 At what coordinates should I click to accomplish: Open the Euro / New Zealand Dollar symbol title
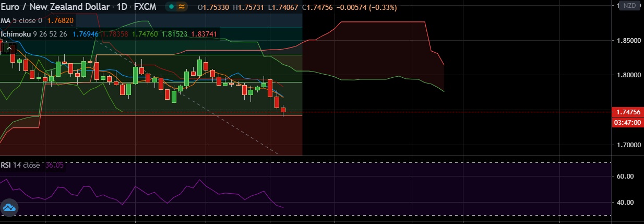point(55,7)
